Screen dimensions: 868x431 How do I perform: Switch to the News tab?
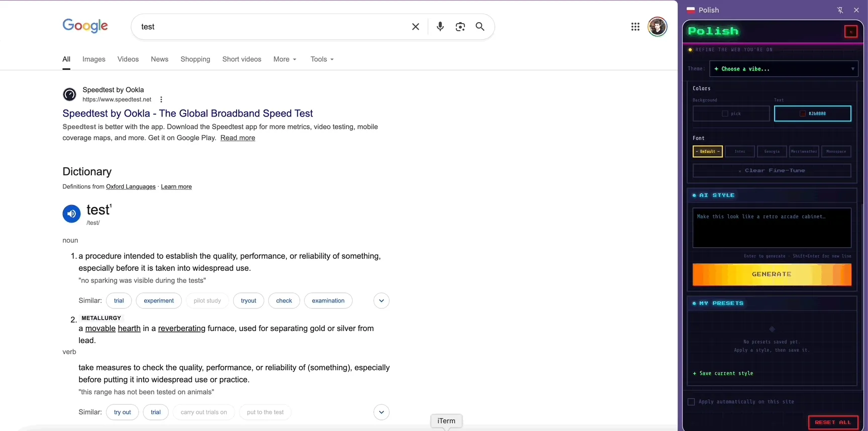coord(160,59)
